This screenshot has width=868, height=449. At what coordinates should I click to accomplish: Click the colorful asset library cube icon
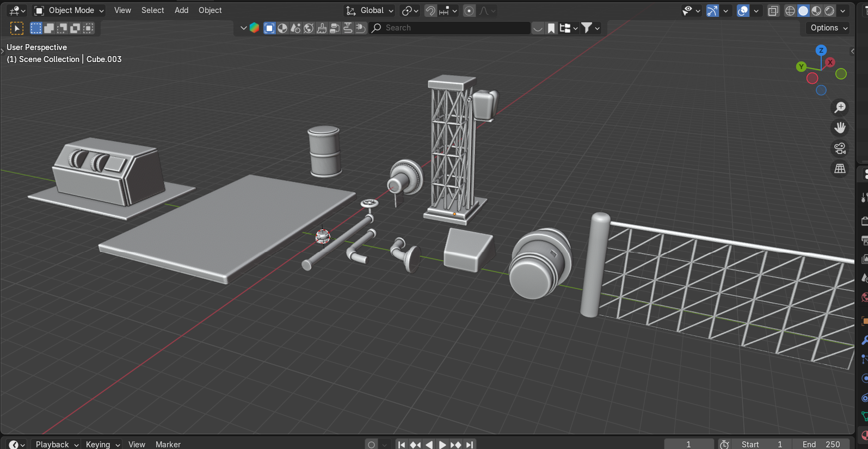pyautogui.click(x=254, y=28)
